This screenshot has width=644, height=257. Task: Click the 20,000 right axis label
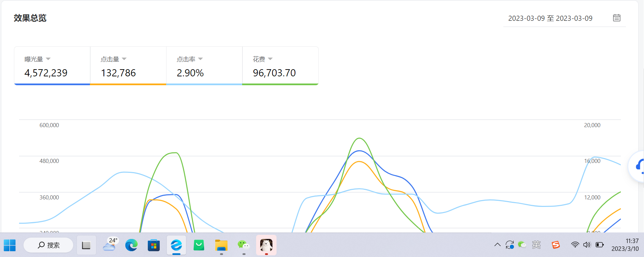pos(592,125)
